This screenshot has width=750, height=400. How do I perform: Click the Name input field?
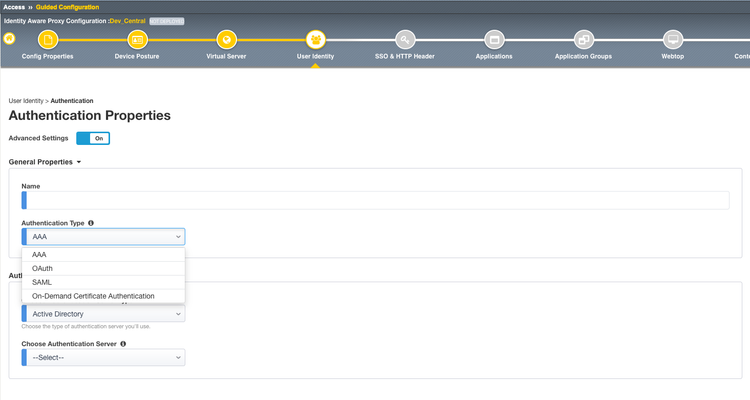[x=375, y=200]
